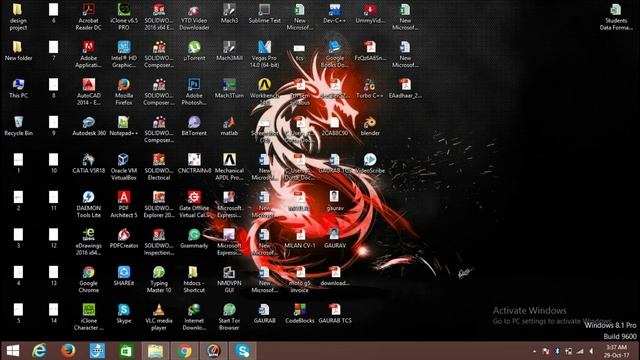Image resolution: width=640 pixels, height=360 pixels.
Task: Launch DAEMON Tools Lite icon
Action: click(89, 204)
